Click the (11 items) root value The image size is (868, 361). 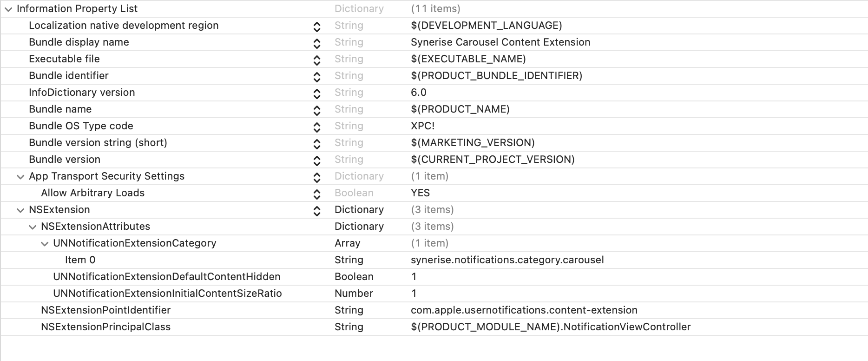[436, 9]
